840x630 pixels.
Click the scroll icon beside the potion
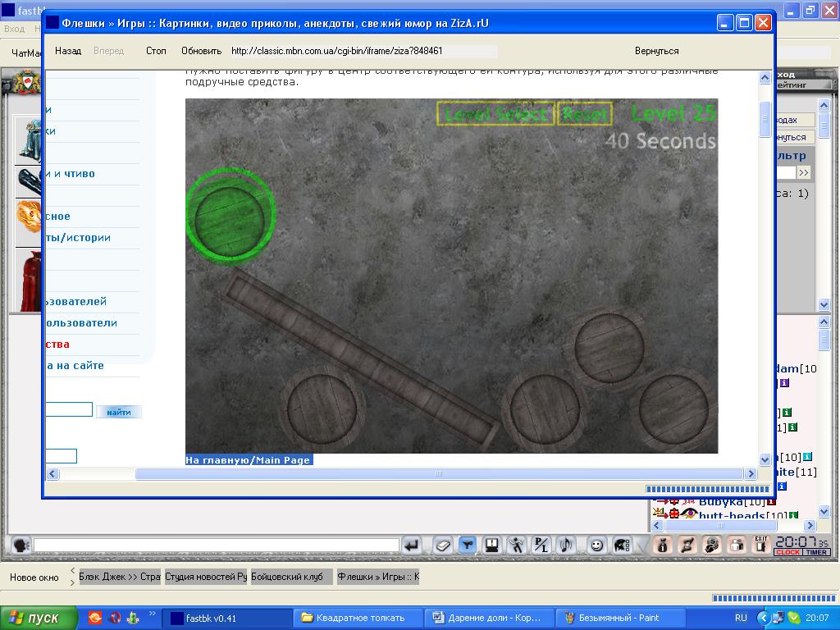click(x=687, y=546)
